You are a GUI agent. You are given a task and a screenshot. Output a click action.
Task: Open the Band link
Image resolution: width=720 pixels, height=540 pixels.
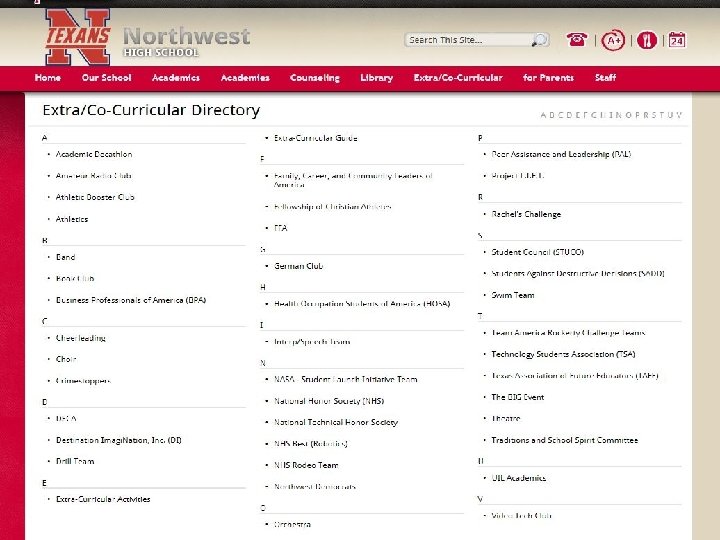coord(65,257)
